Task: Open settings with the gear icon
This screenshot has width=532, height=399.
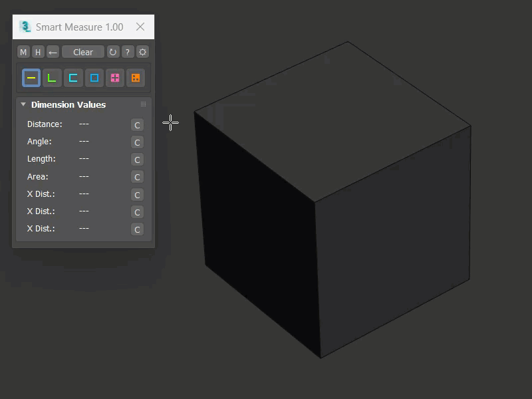Action: pos(142,52)
